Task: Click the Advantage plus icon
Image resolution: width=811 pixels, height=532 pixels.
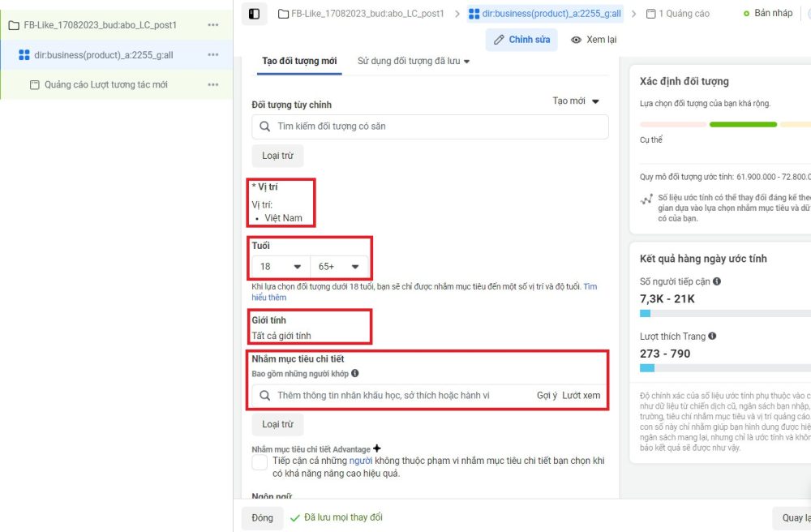Action: [x=377, y=448]
